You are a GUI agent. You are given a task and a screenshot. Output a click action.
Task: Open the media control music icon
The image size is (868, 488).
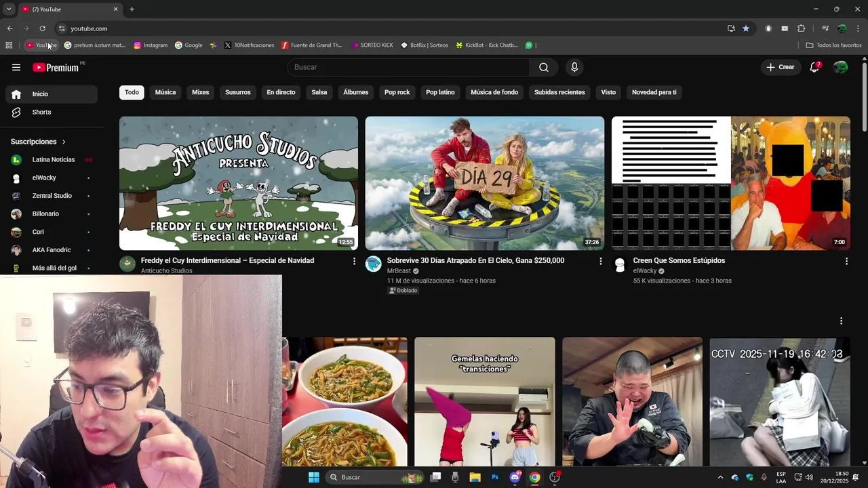pos(825,28)
